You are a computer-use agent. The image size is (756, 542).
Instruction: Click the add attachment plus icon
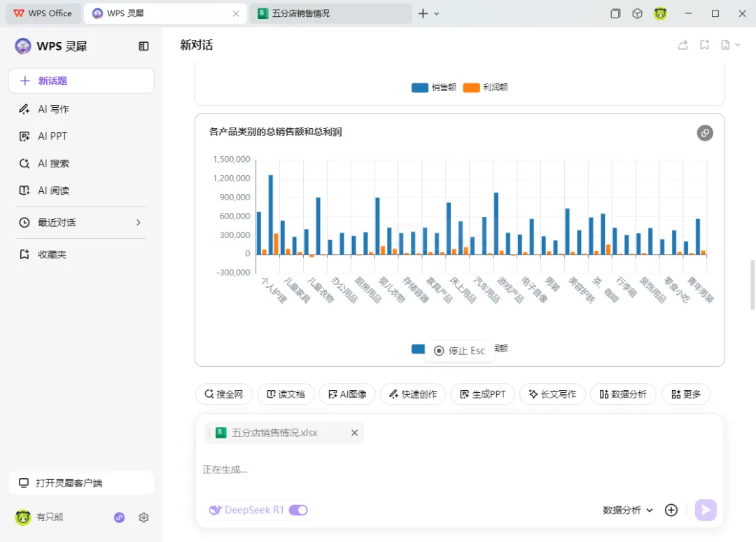[x=671, y=510]
